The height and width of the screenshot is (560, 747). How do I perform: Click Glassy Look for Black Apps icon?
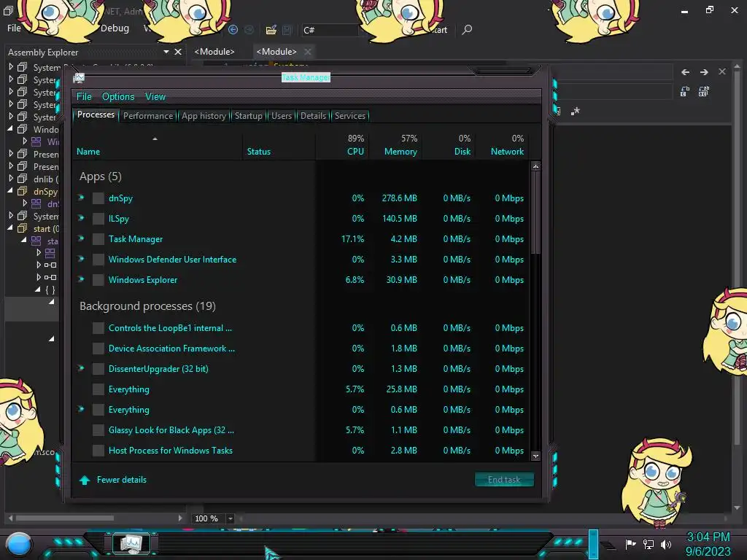[98, 430]
